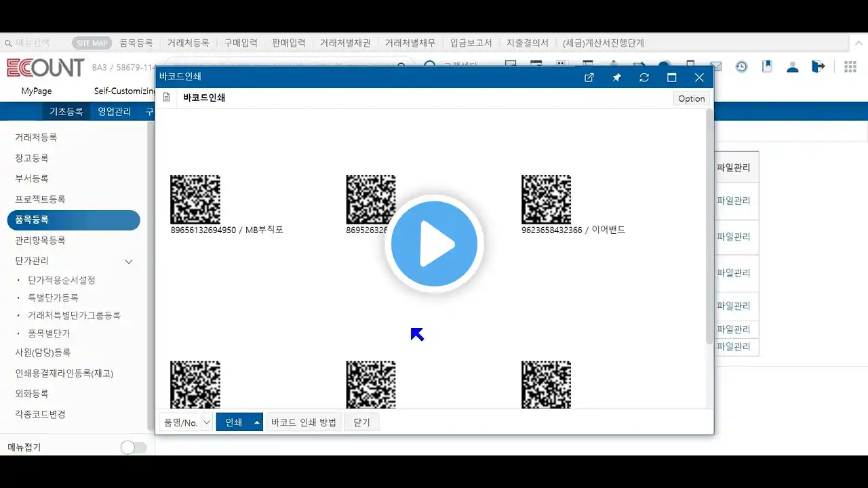Viewport: 868px width, 488px height.
Task: Open the 인쇄 button's arrow menu
Action: pos(257,422)
